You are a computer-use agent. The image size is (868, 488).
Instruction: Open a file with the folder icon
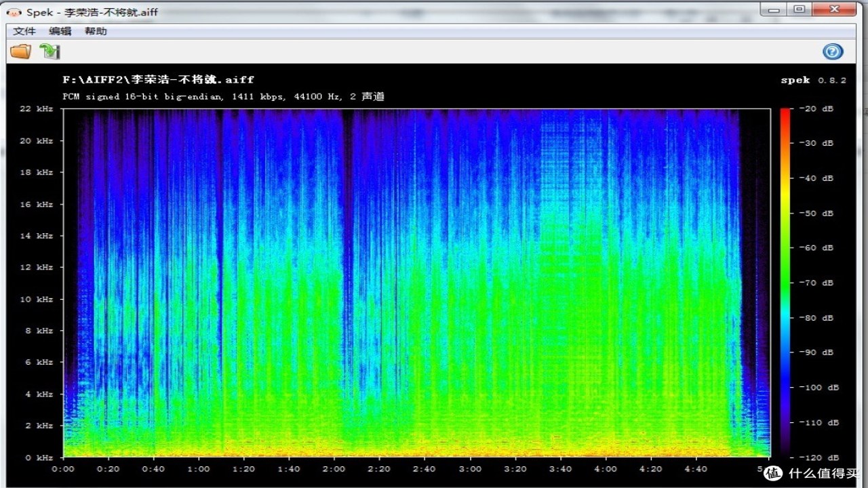pyautogui.click(x=21, y=51)
